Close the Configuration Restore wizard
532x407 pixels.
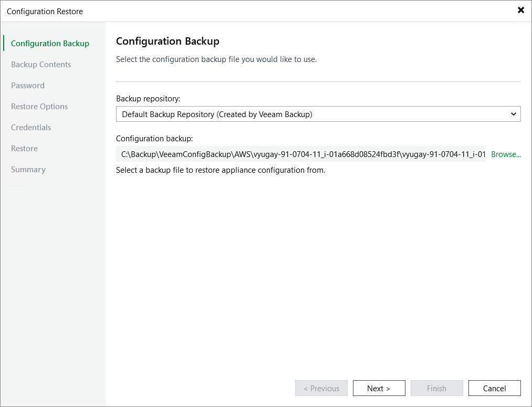tap(520, 10)
